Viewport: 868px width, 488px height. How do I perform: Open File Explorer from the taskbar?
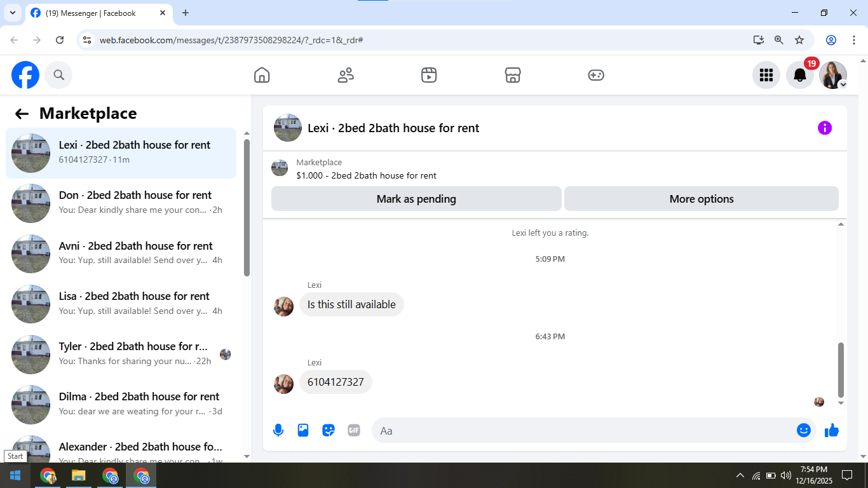coord(79,475)
